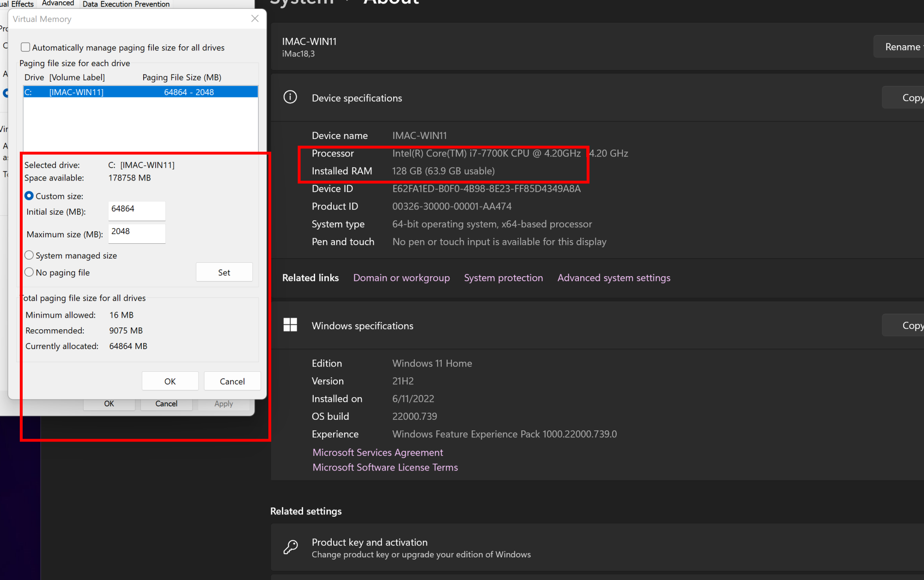Click OK in the Virtual Memory dialog
Viewport: 924px width, 580px height.
click(170, 381)
